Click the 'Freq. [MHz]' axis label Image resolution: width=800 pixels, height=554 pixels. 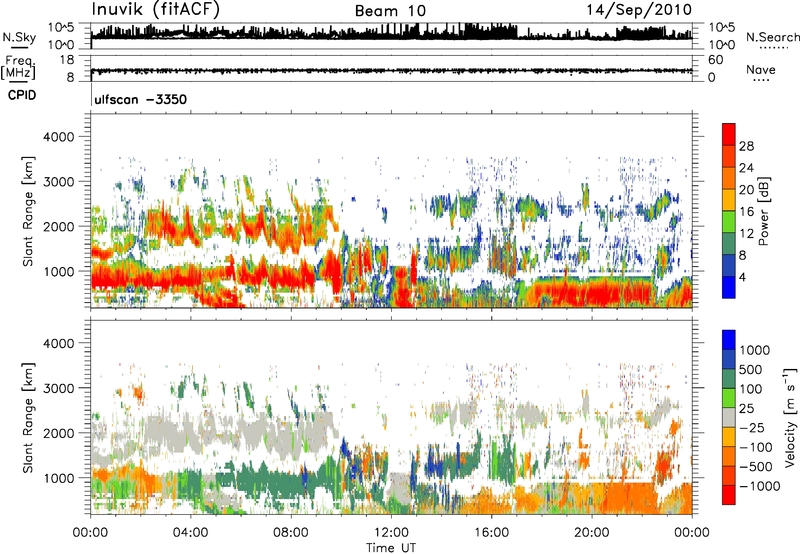tap(19, 68)
